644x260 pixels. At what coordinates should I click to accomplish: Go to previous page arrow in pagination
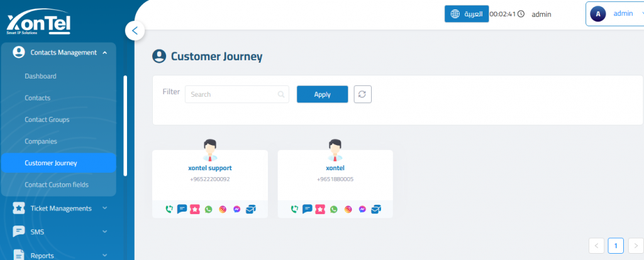(596, 246)
